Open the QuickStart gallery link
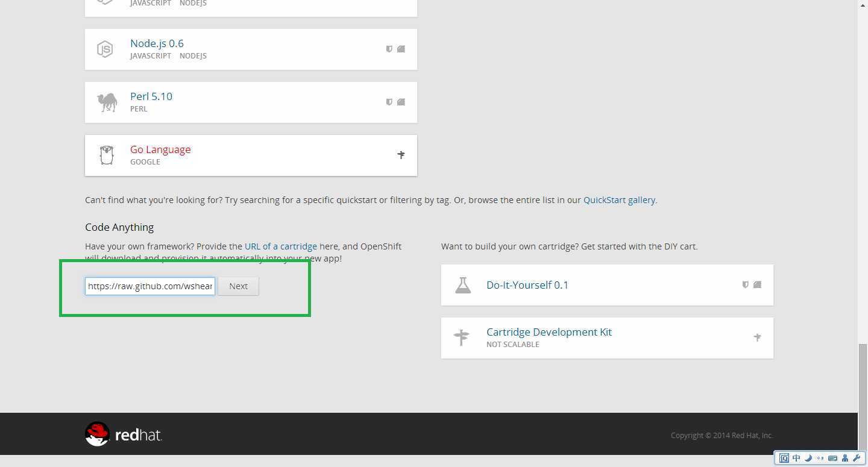The image size is (868, 467). 619,200
